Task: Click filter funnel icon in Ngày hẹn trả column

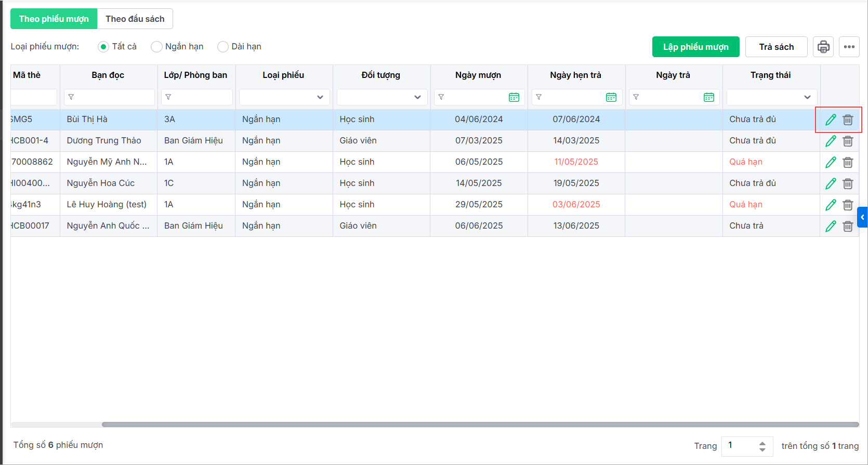Action: (539, 97)
